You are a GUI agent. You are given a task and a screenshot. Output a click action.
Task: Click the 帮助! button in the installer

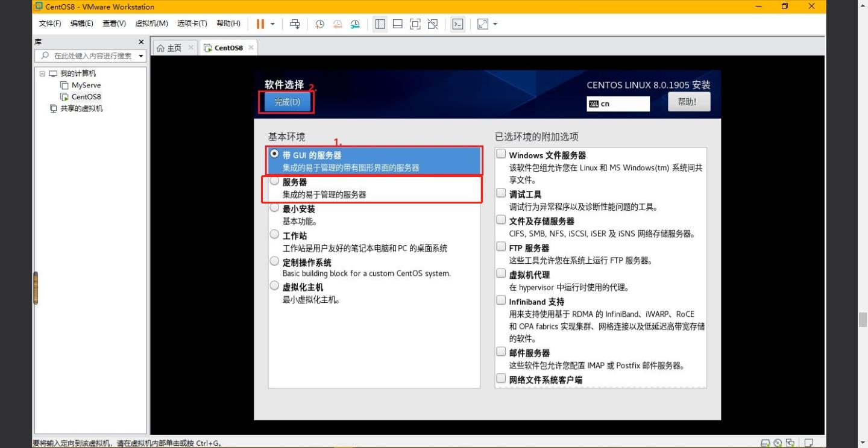point(689,102)
